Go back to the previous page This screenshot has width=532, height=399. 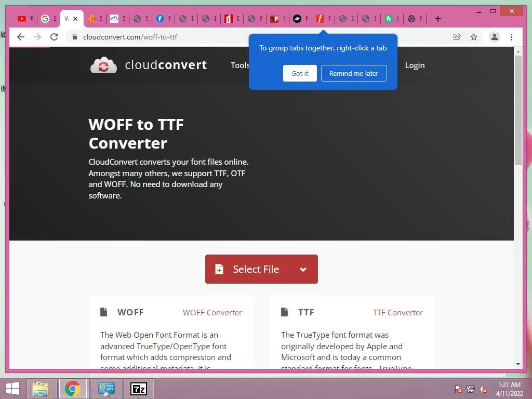pos(21,37)
